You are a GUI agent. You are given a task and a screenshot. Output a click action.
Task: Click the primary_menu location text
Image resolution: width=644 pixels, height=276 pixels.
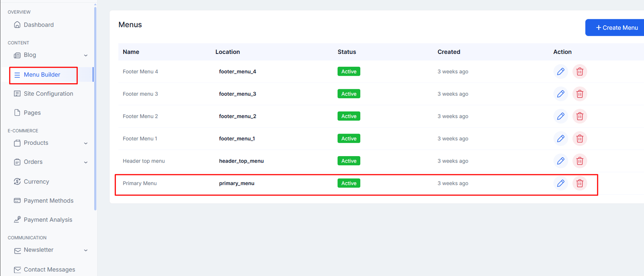point(237,183)
